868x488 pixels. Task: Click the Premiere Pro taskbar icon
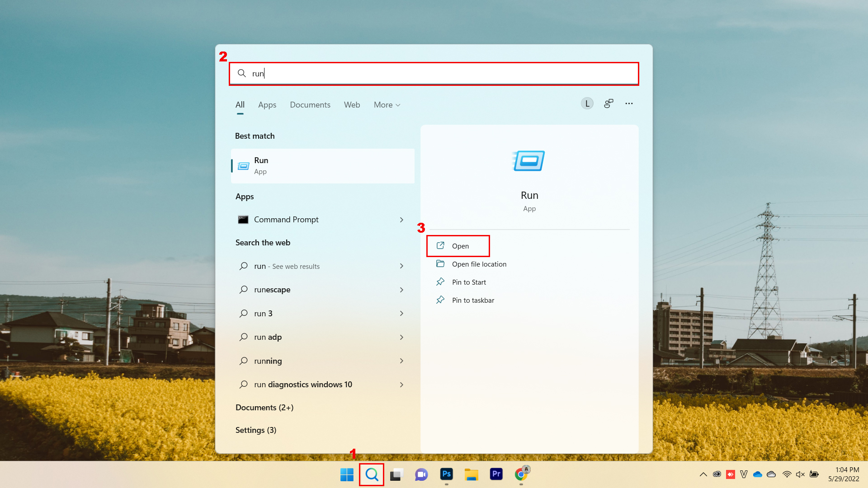pos(496,474)
